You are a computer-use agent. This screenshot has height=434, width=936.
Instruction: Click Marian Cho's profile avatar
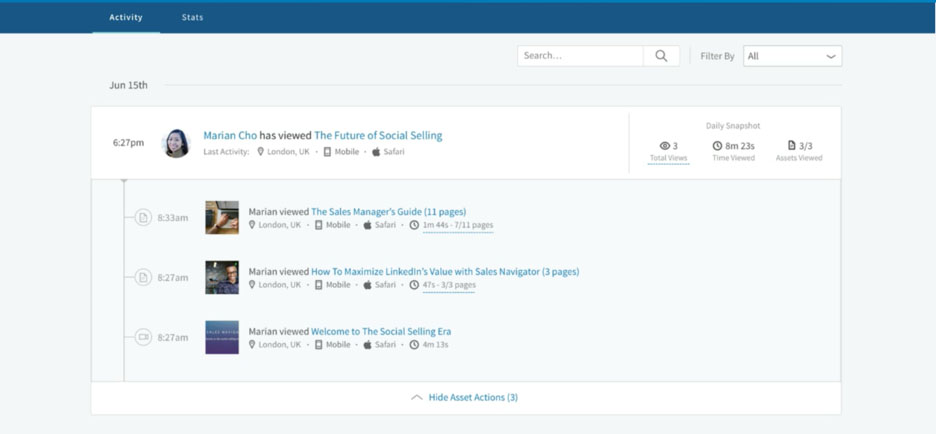(176, 143)
